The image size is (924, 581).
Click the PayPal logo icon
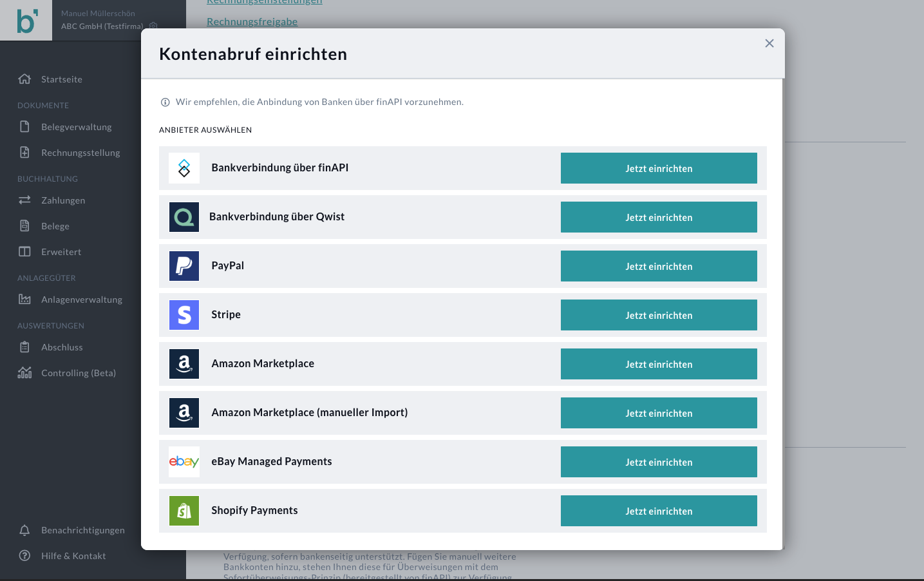[184, 266]
